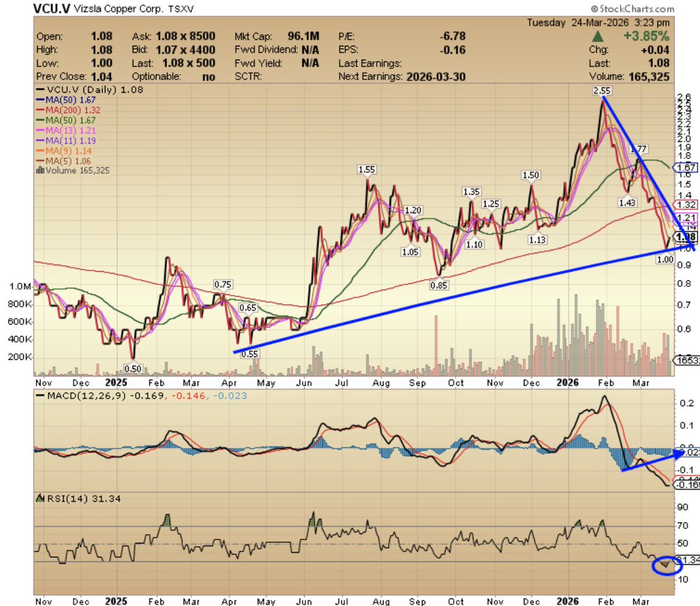This screenshot has height=606, width=700.
Task: Click the 1.0M volume axis label
Action: (x=20, y=286)
